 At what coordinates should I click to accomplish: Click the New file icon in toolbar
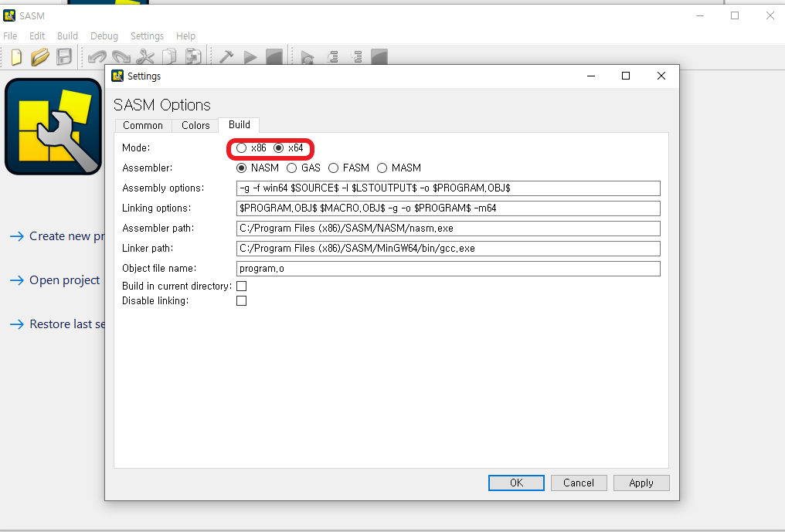tap(16, 57)
